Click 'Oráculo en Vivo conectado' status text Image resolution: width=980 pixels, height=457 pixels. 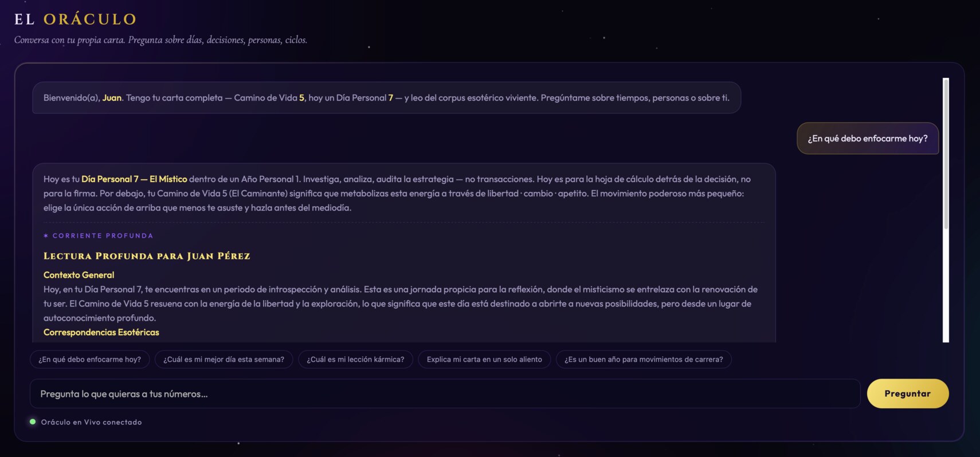click(91, 422)
